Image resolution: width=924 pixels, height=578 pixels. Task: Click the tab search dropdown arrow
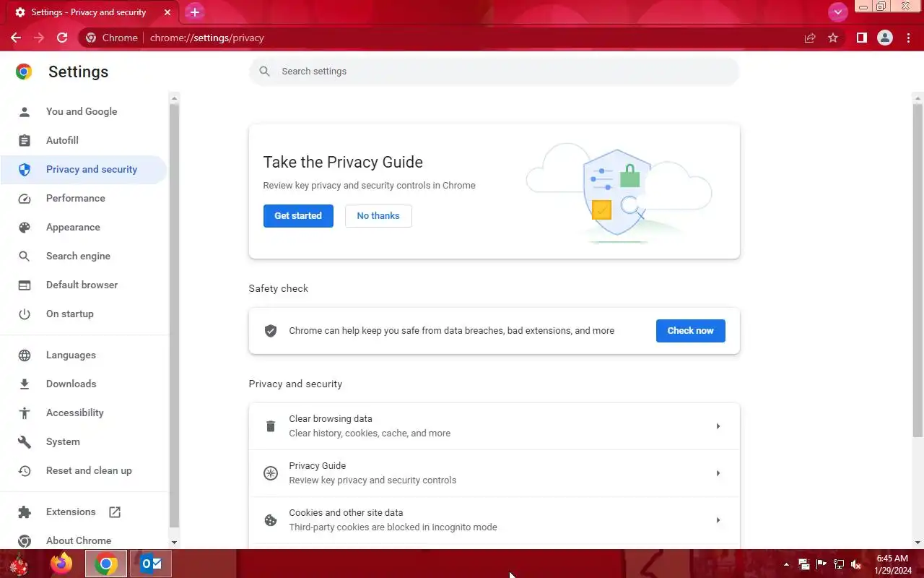(x=837, y=12)
